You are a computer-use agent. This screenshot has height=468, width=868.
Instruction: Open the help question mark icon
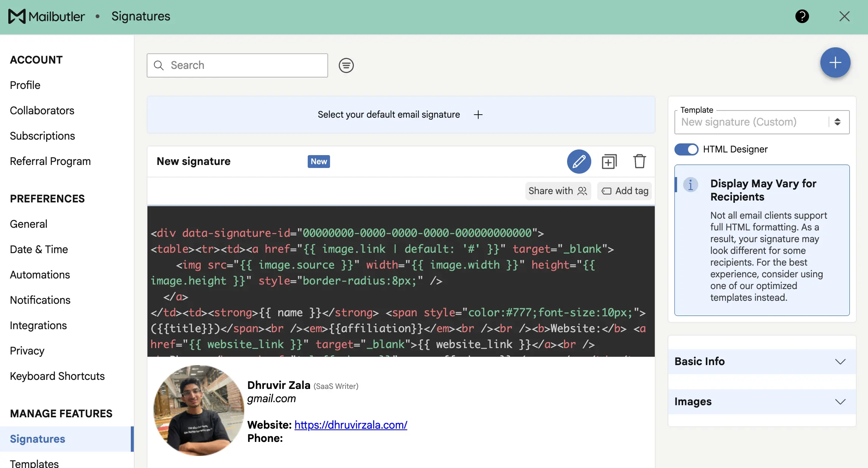[802, 16]
